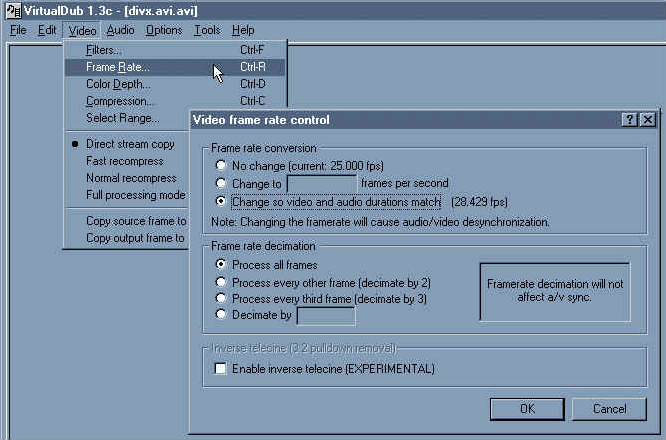
Task: Select the Change to frames per second radio
Action: tap(220, 183)
